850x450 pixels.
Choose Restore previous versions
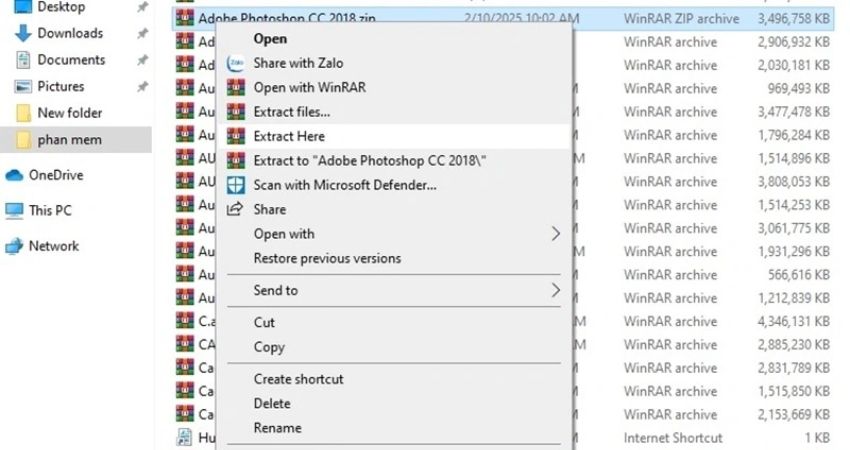[327, 258]
